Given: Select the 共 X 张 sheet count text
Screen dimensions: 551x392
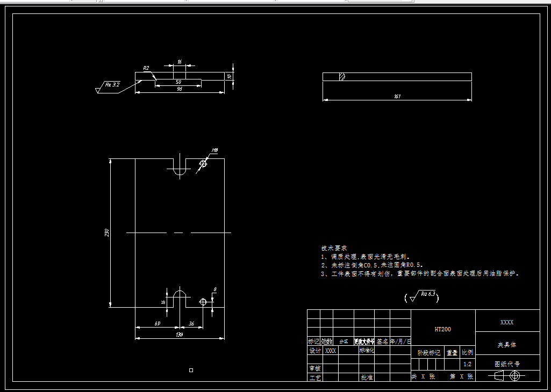Looking at the screenshot, I should tap(423, 376).
